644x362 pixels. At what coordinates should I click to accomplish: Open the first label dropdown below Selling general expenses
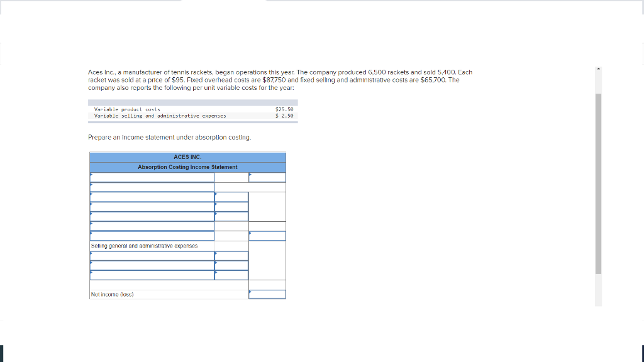(152, 256)
